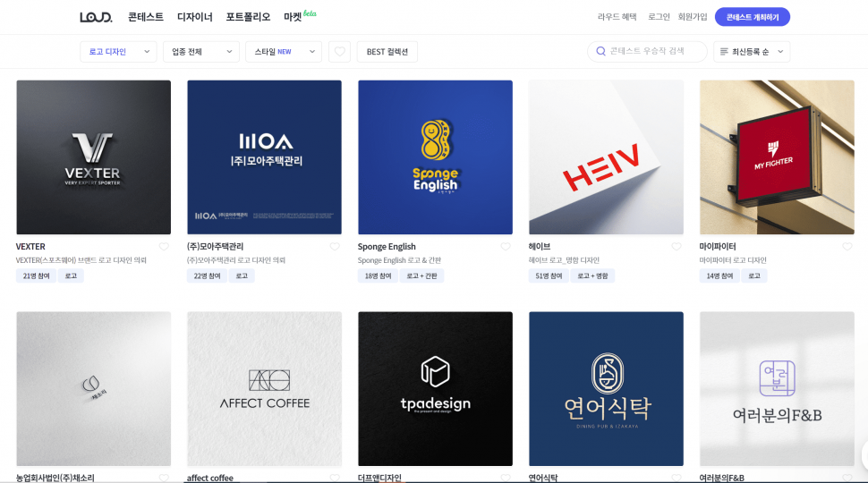Click the 로고 + 명함 tag
Viewport: 868px width, 483px height.
pyautogui.click(x=593, y=276)
